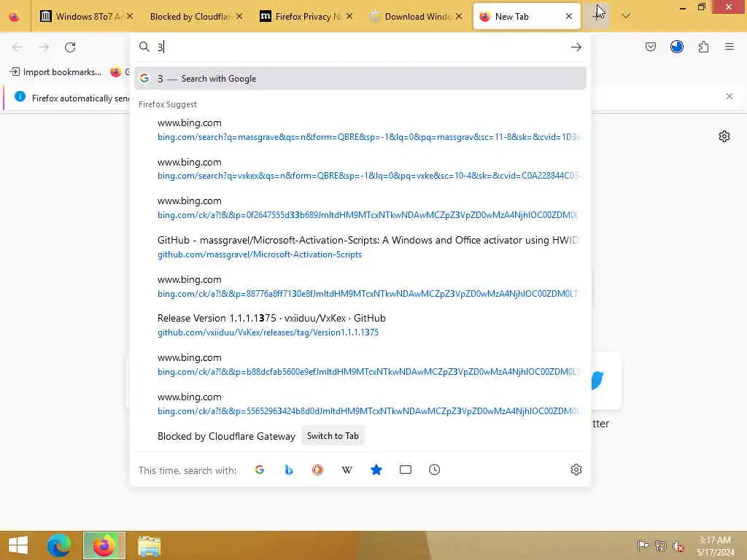Open the bing vxkex search suggestion
Image resolution: width=747 pixels, height=560 pixels.
[x=360, y=169]
